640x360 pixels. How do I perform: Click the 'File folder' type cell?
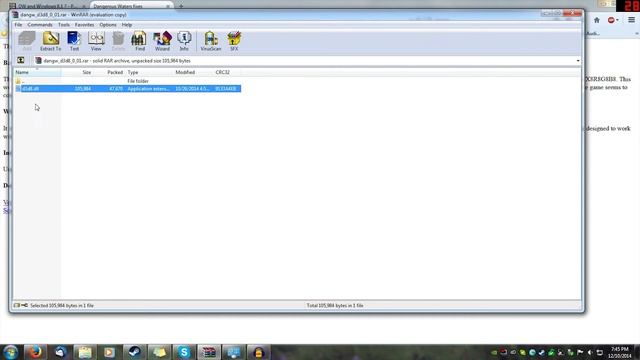[x=138, y=81]
